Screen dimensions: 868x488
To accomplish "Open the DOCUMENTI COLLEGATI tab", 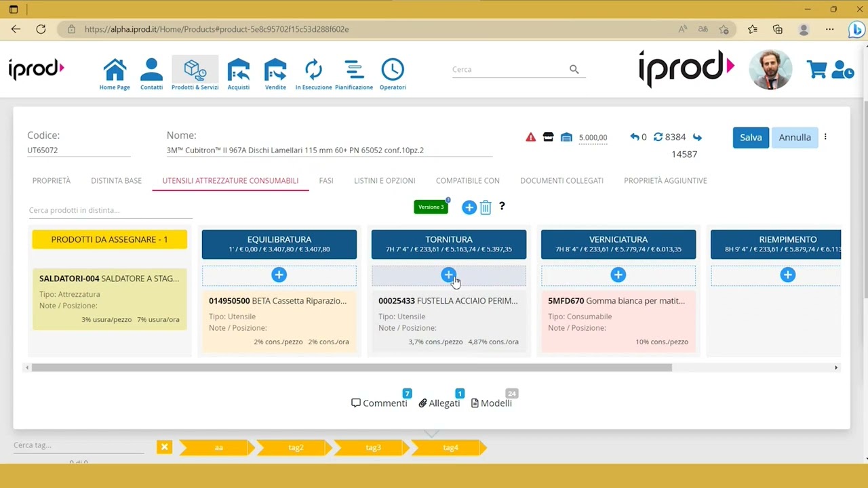I will (x=561, y=180).
